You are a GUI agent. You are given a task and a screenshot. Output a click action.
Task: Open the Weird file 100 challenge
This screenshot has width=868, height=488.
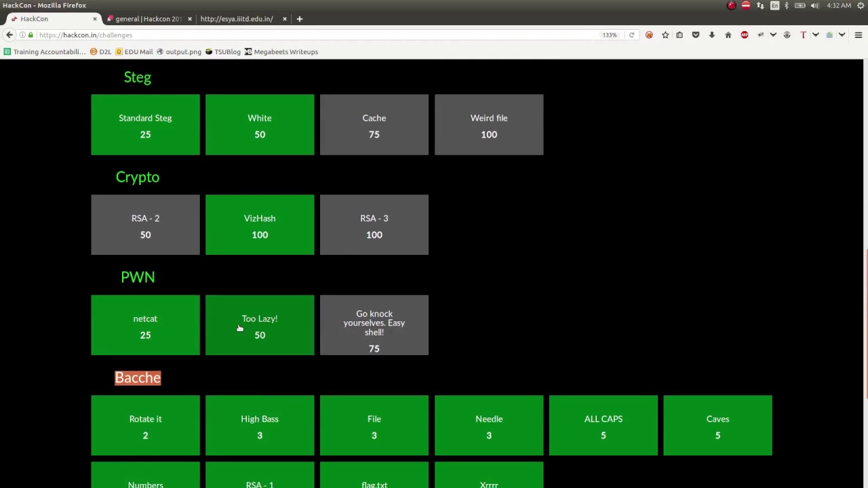(489, 125)
